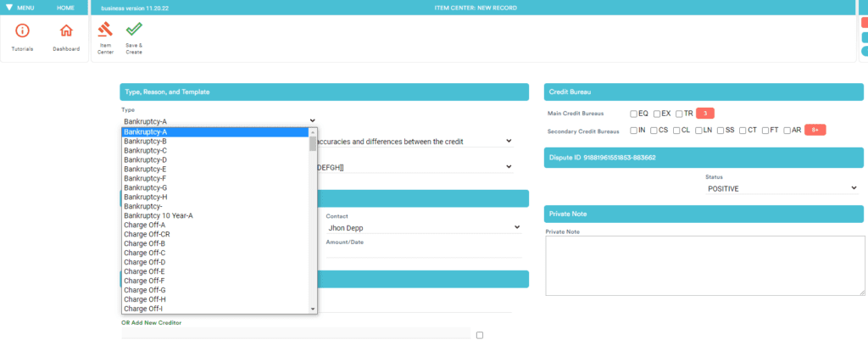This screenshot has width=868, height=351.
Task: Click the red 3 badge for main bureaus
Action: click(705, 113)
